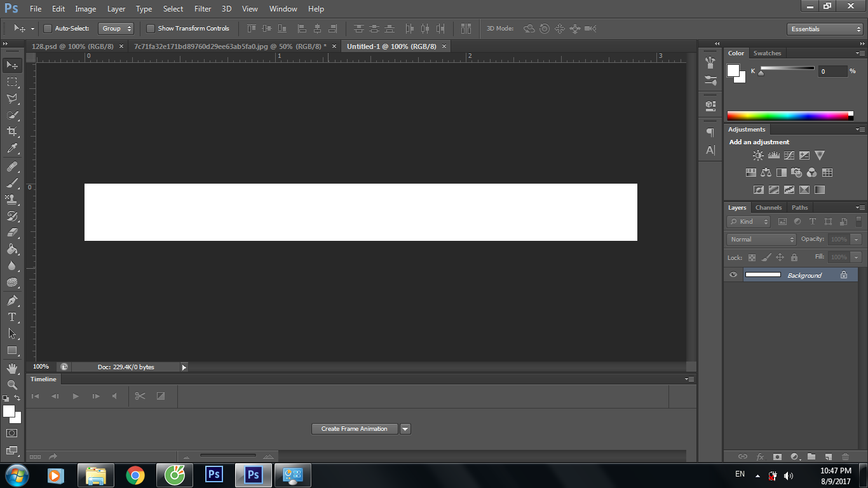The image size is (868, 488).
Task: Click the color spectrum ramp bar
Action: pos(788,116)
